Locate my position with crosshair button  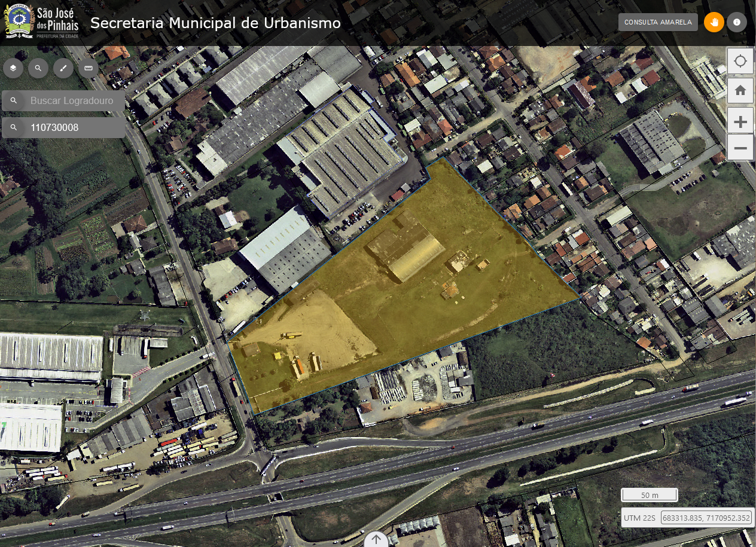click(740, 61)
